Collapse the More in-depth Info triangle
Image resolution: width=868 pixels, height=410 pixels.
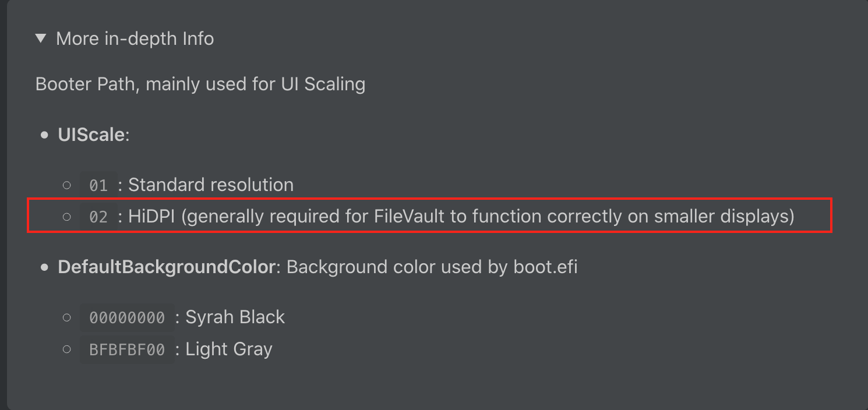pos(40,38)
